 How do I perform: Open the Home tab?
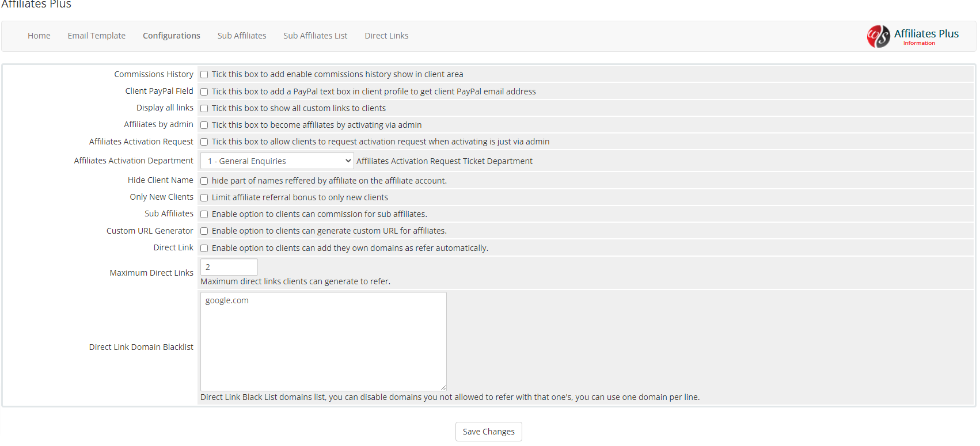39,36
